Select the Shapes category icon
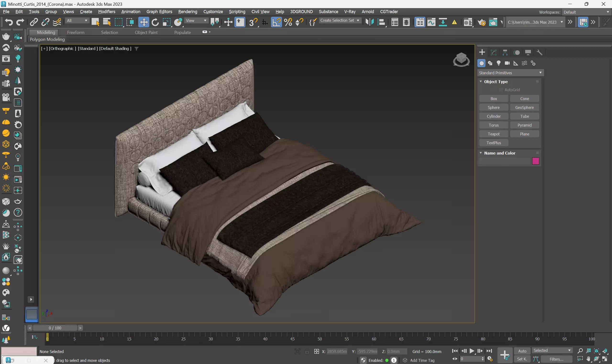612x364 pixels. tap(490, 63)
